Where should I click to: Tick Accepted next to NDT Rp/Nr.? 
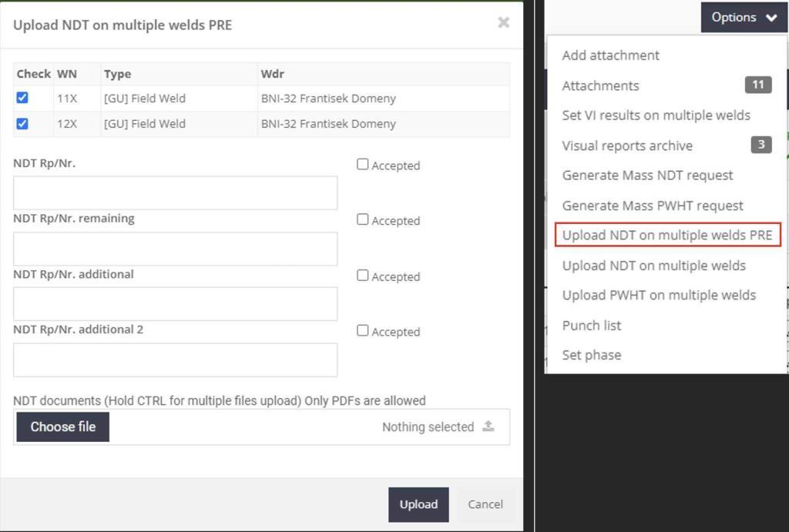(x=362, y=165)
